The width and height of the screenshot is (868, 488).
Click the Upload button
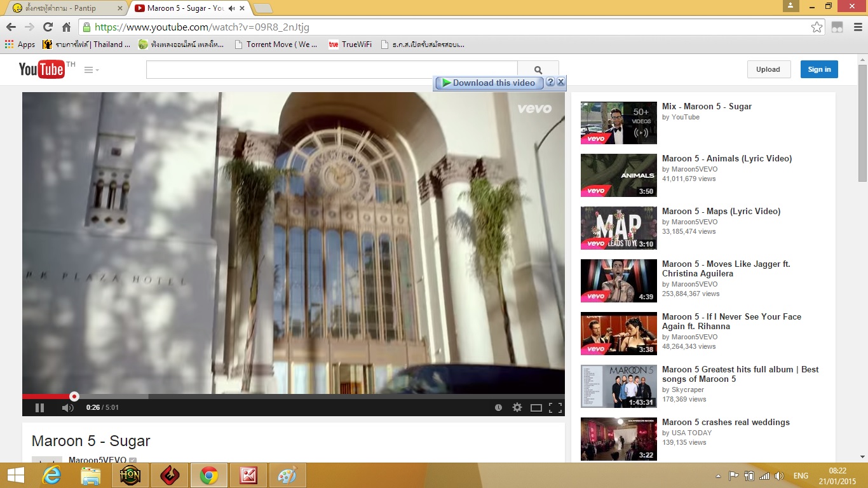coord(768,70)
